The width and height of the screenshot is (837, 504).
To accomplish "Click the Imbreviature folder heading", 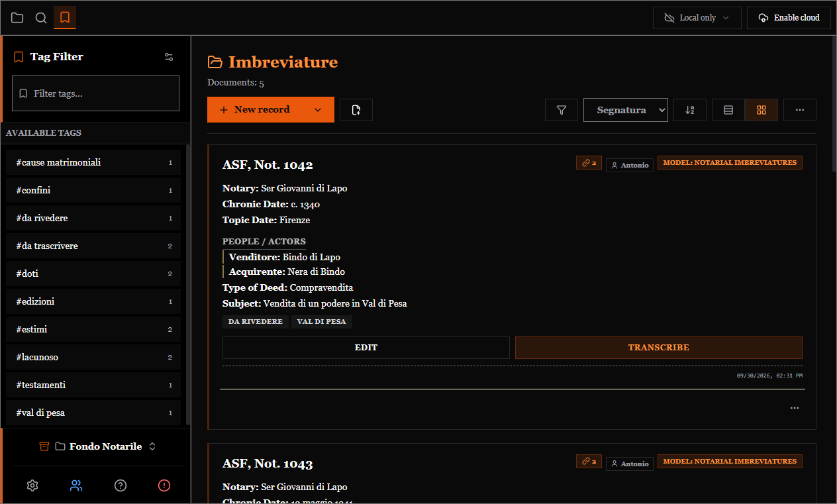I will tap(283, 62).
